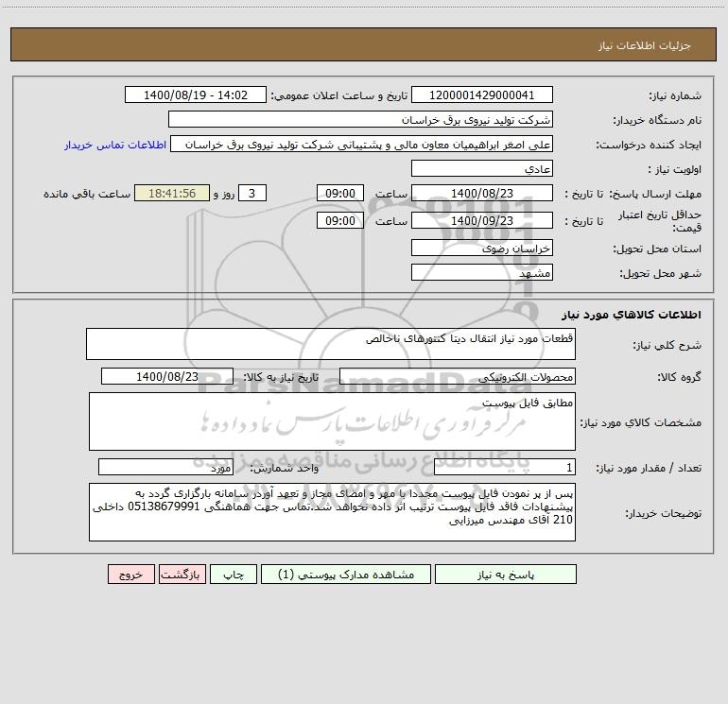Click the delivery province field خراسان رضوی
This screenshot has height=704, width=728.
tap(482, 248)
